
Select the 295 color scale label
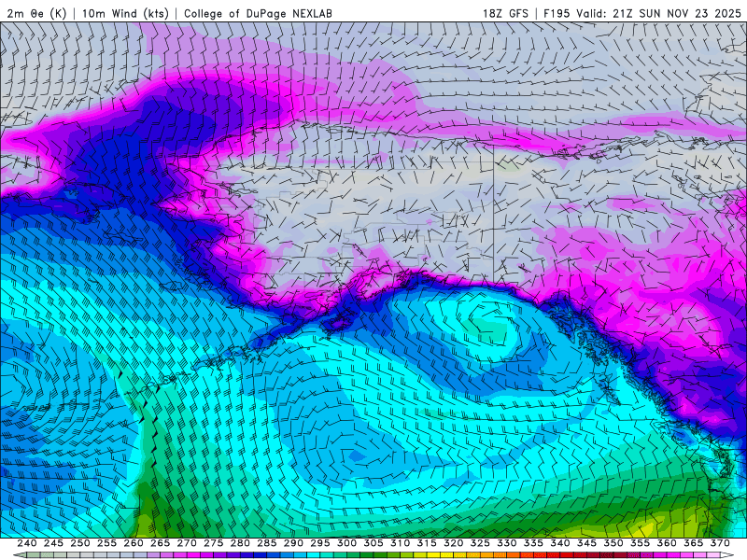320,543
